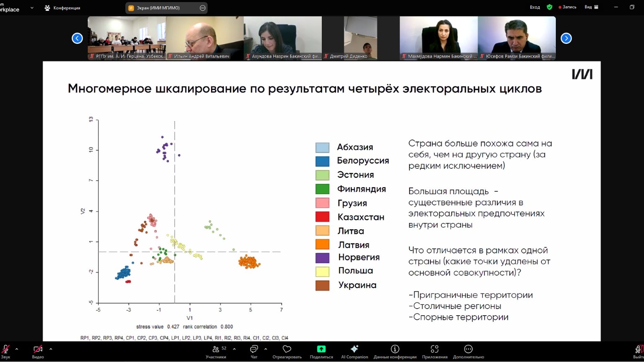Open Данные конференции meeting info

[395, 351]
